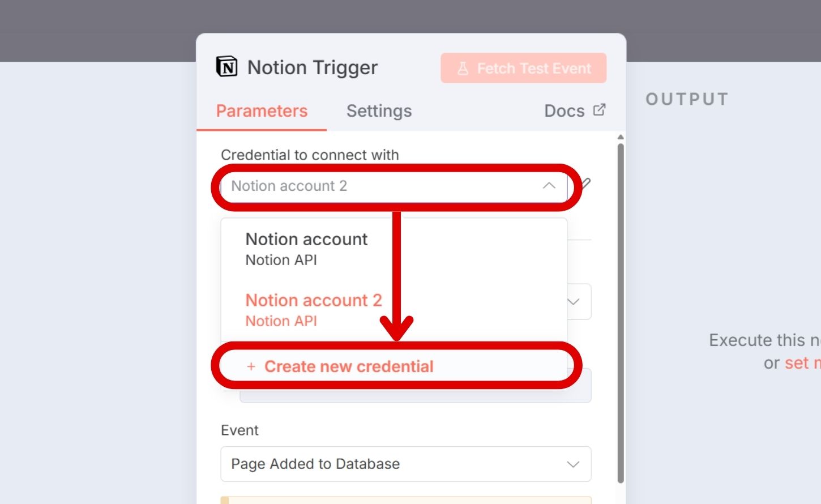The height and width of the screenshot is (504, 821).
Task: Switch to the Parameters tab
Action: click(262, 111)
